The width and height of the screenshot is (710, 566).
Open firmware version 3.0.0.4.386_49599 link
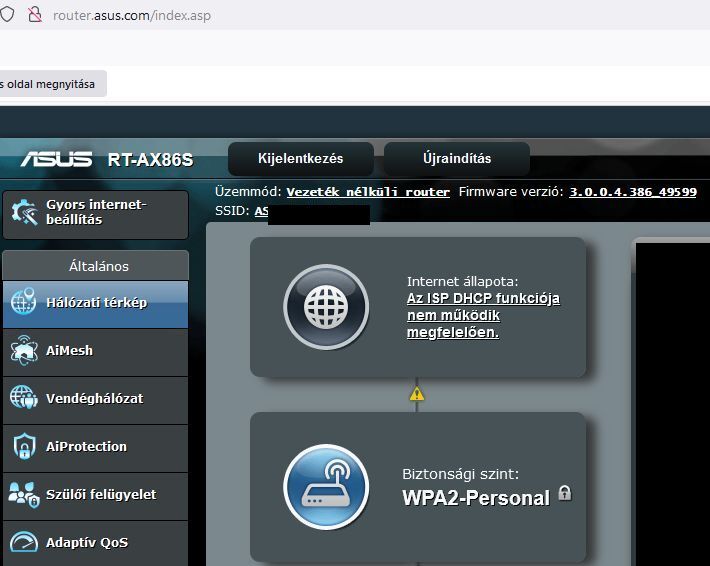633,192
